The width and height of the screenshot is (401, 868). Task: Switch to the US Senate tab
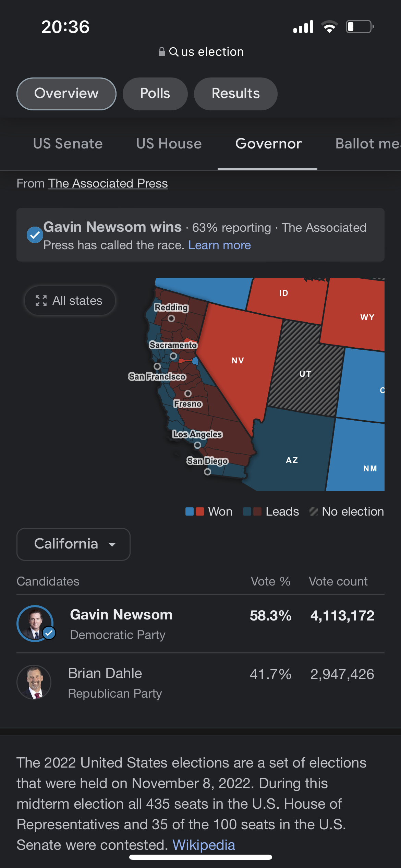(68, 144)
